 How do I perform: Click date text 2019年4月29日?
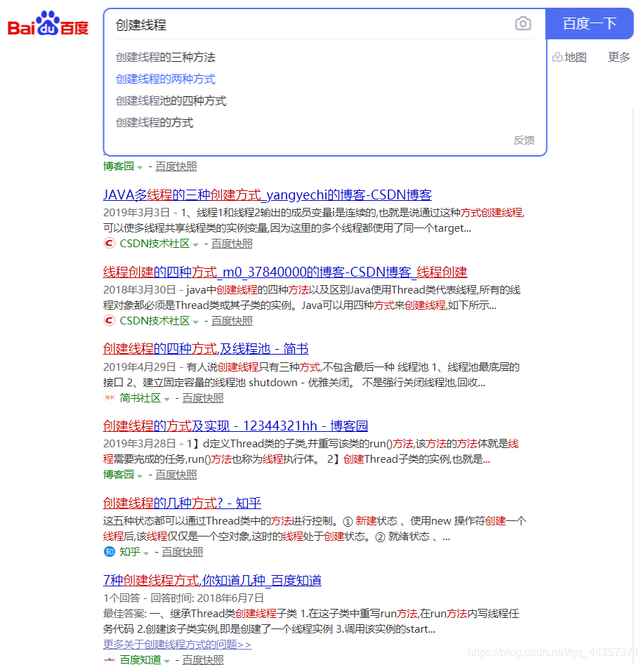140,367
